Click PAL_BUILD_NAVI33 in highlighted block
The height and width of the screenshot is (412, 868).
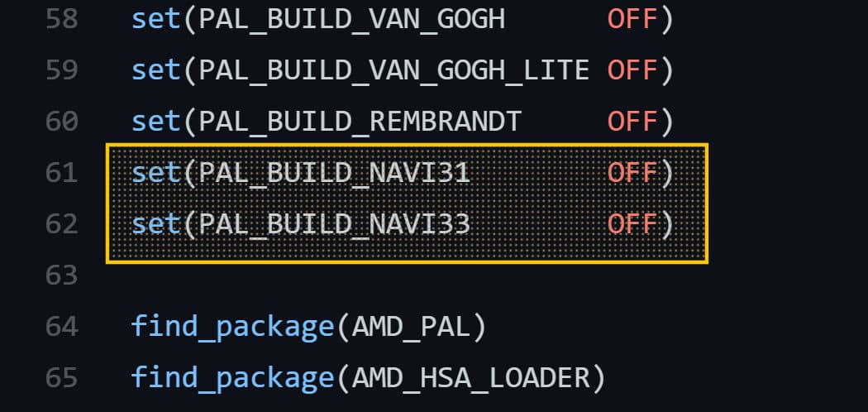pos(334,224)
